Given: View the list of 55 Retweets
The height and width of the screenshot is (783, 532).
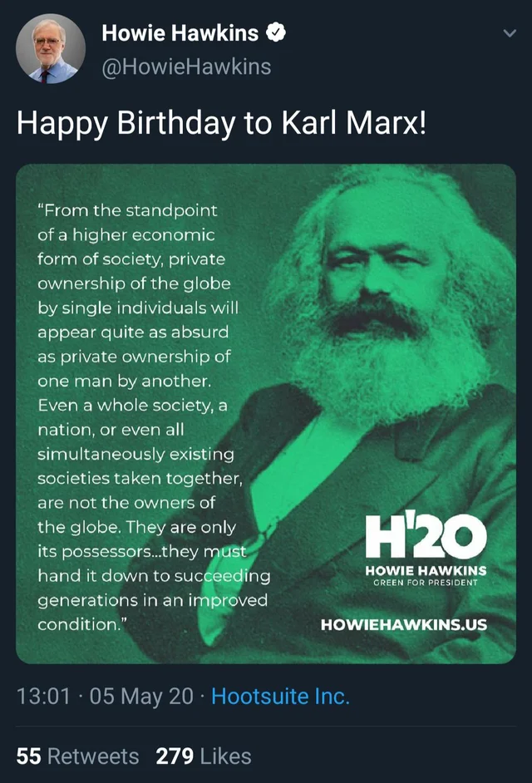Looking at the screenshot, I should point(77,756).
